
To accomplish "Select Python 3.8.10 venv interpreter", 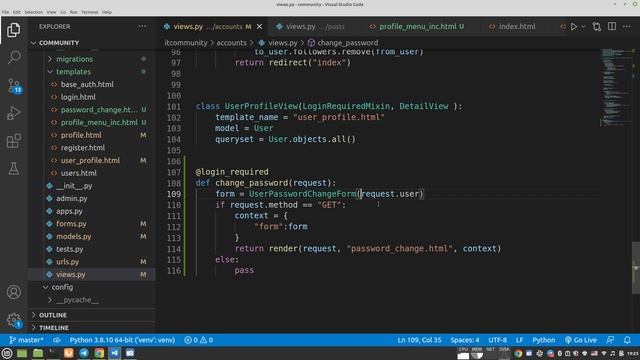I will [122, 340].
